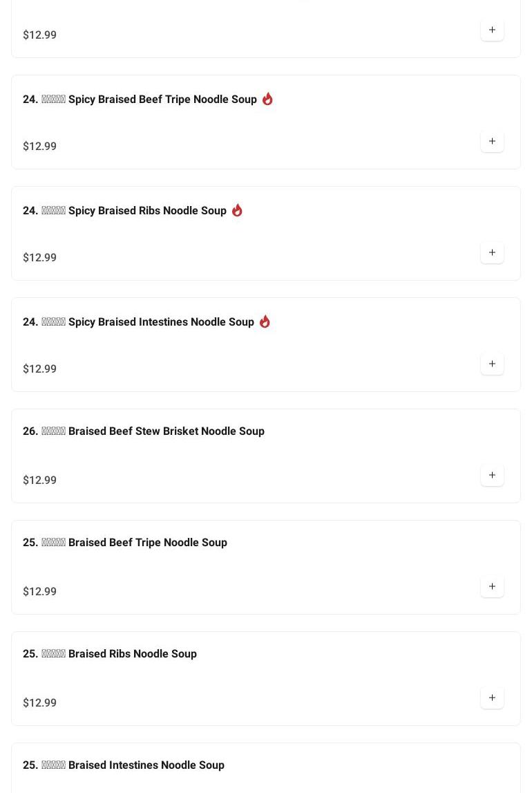
Task: Click spicy flame icon next to Spicy Braised Ribs
Action: click(237, 210)
